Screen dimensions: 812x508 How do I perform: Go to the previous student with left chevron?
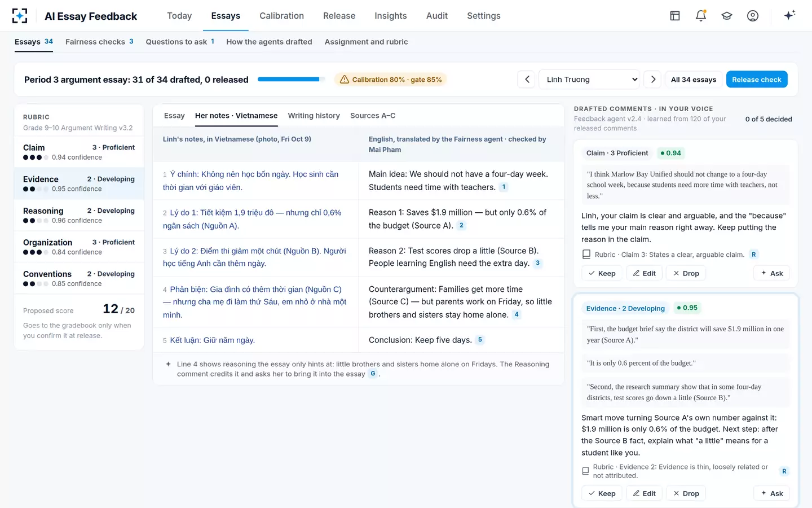pyautogui.click(x=527, y=80)
